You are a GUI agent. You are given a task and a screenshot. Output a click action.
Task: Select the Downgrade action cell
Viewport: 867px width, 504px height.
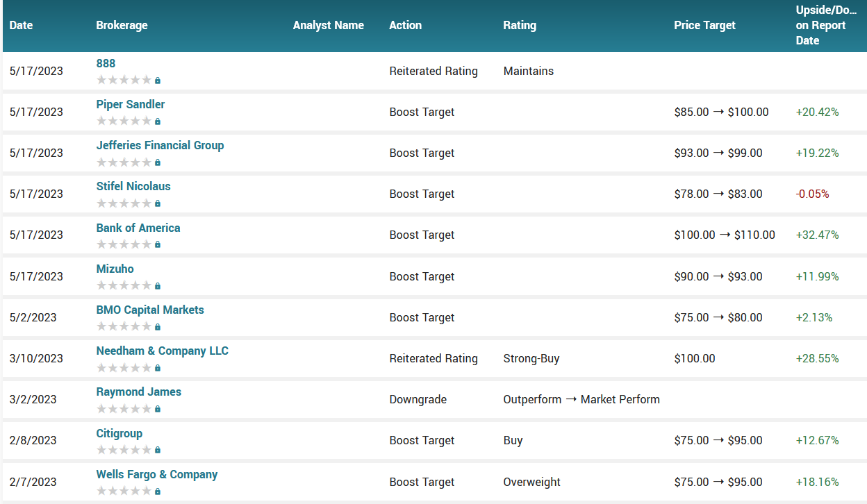(x=418, y=399)
